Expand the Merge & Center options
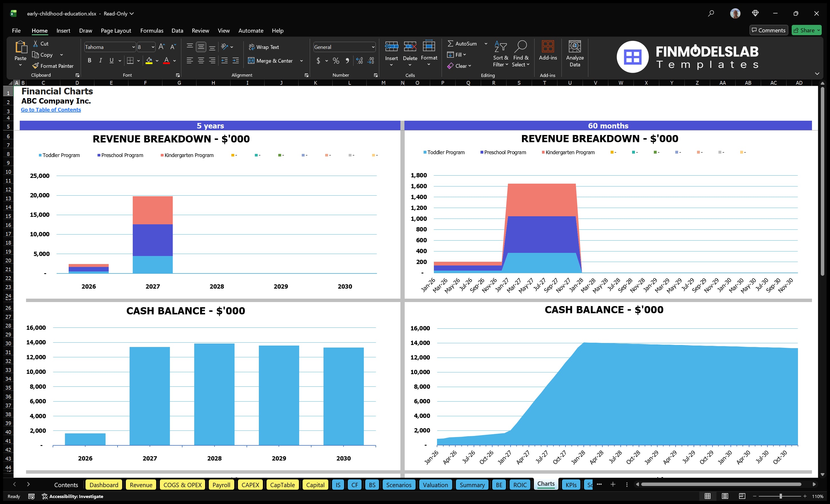830x504 pixels. [x=301, y=61]
